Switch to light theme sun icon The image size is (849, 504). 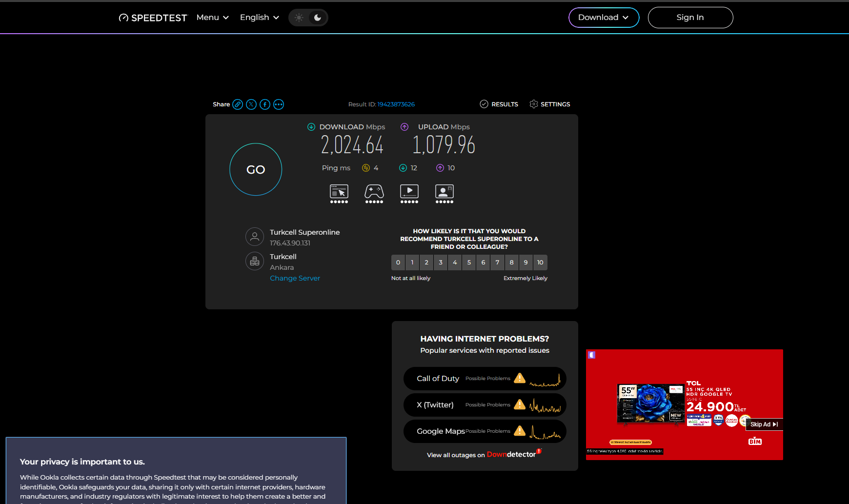click(x=299, y=18)
